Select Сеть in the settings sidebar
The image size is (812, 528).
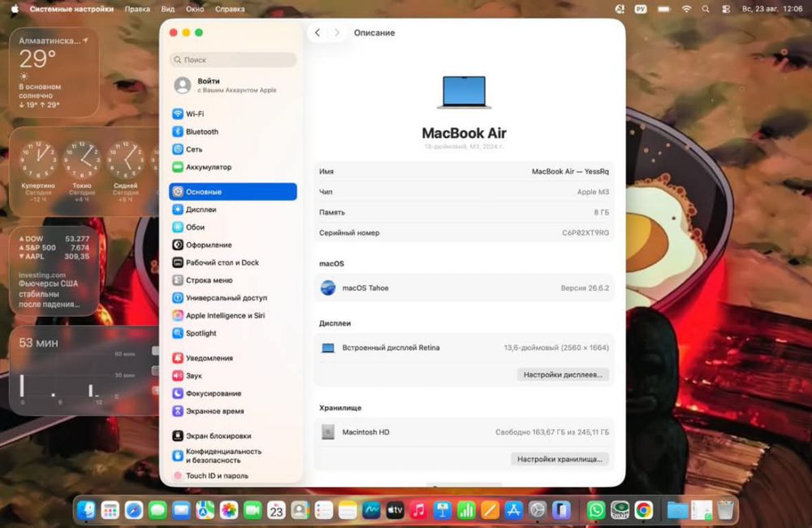tap(232, 149)
